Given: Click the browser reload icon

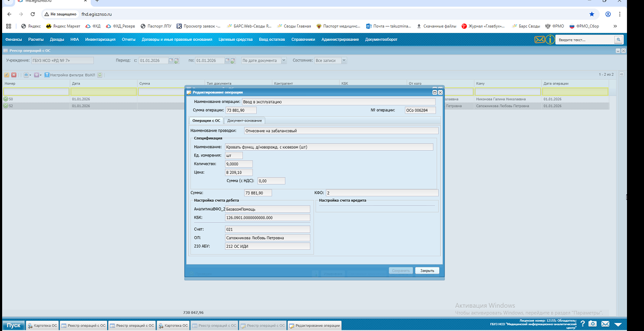Looking at the screenshot, I should click(x=33, y=14).
